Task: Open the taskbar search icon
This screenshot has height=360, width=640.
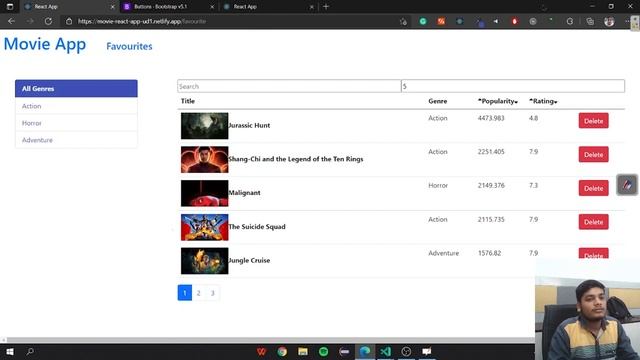Action: 30,351
